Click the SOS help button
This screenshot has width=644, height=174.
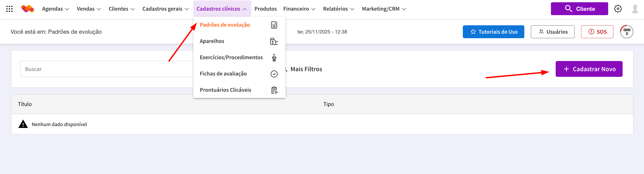pyautogui.click(x=597, y=32)
